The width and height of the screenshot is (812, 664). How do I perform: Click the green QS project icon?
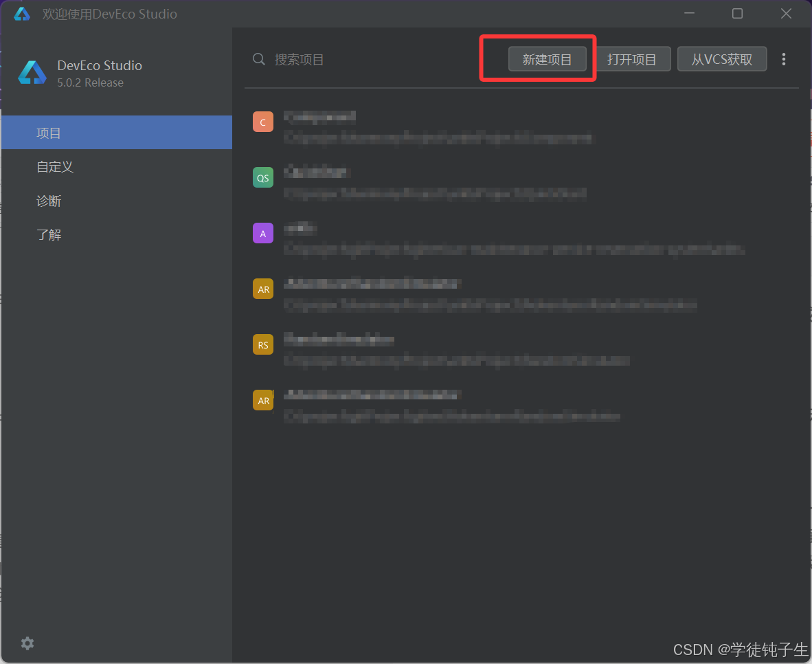pos(263,177)
